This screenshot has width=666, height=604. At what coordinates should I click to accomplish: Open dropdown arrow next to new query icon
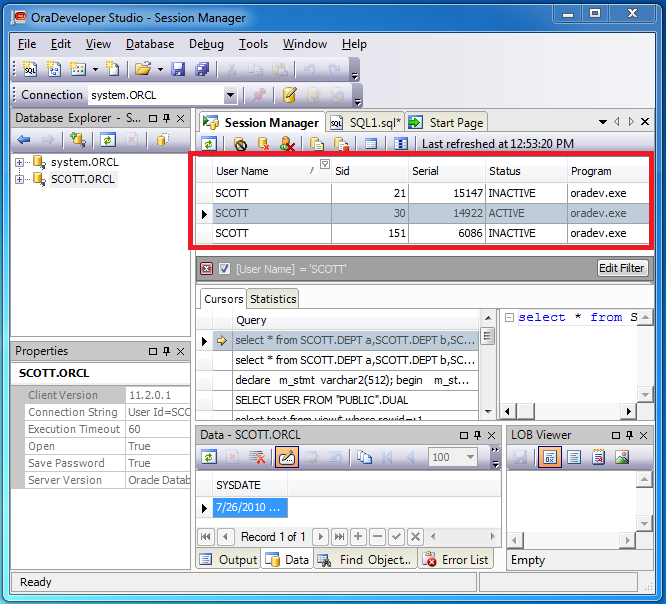[x=95, y=69]
